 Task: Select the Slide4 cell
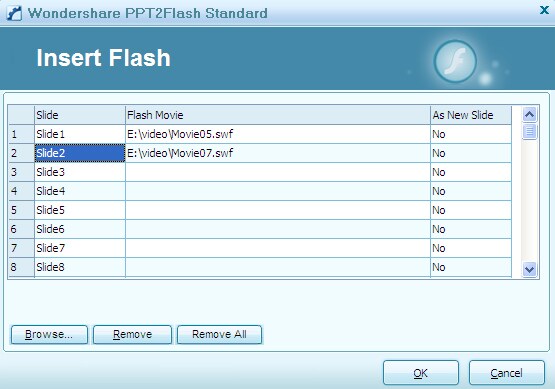pos(80,191)
